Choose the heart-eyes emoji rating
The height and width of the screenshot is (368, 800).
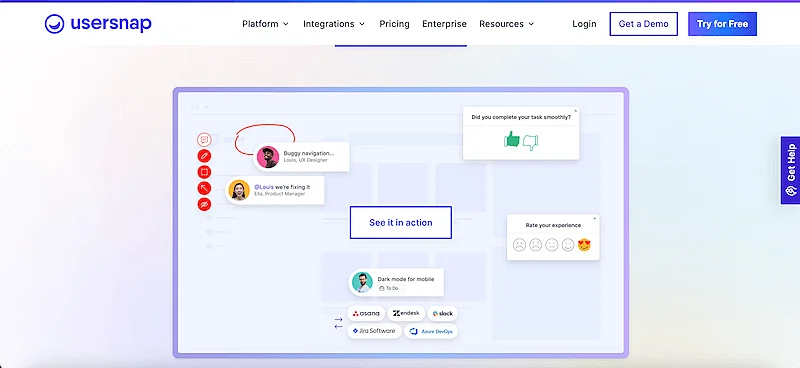[584, 245]
